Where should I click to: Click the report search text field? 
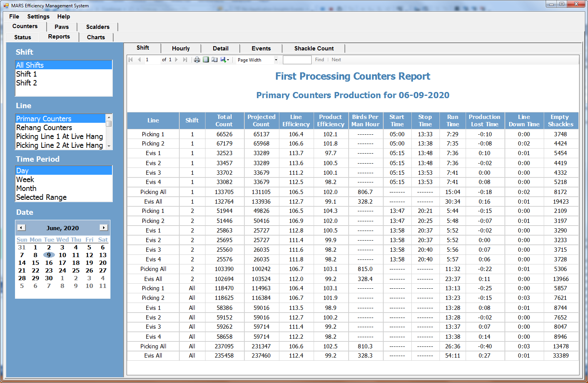click(x=297, y=60)
